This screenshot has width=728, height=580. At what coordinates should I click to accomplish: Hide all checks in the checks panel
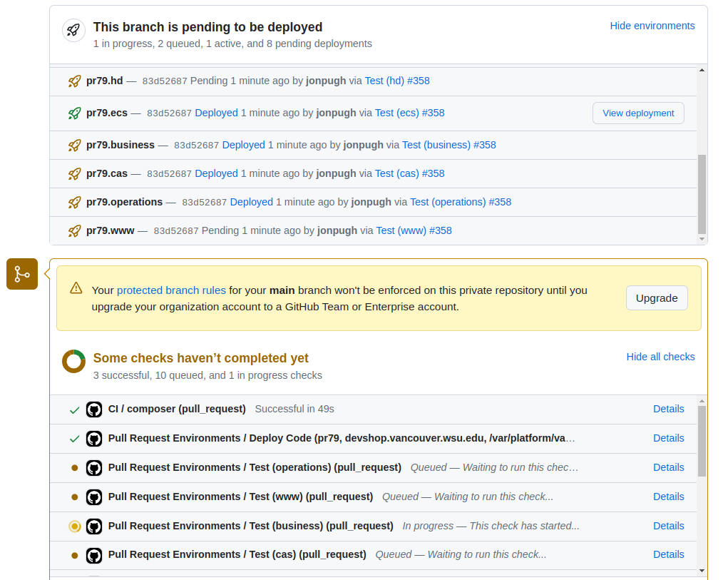pyautogui.click(x=660, y=357)
